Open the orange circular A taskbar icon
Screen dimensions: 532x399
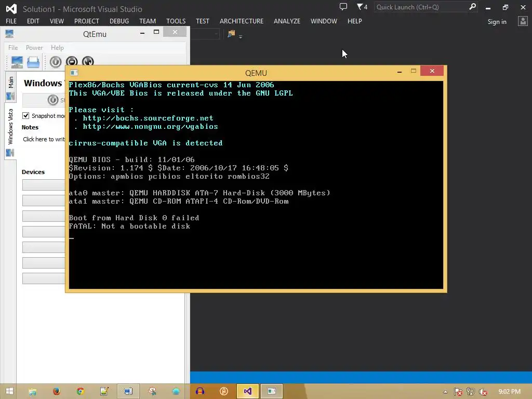coord(223,392)
